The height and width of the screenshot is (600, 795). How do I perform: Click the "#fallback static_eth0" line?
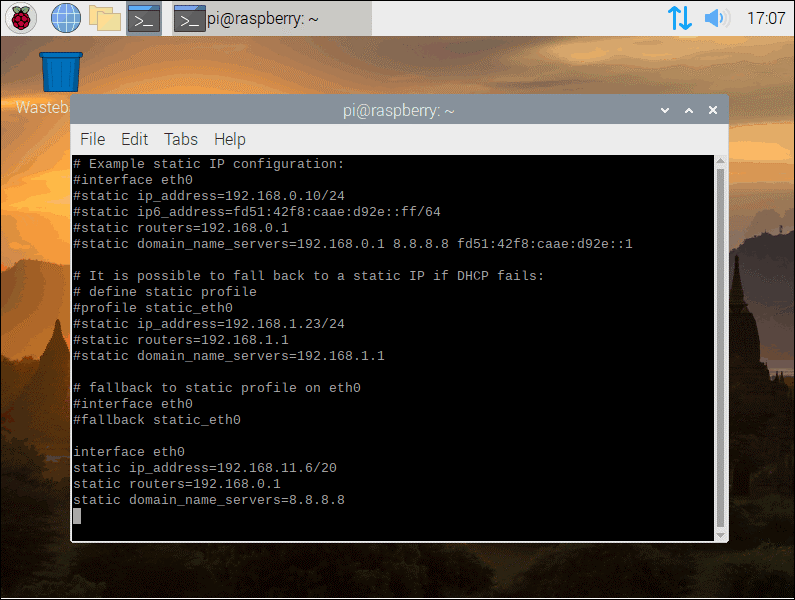point(157,420)
